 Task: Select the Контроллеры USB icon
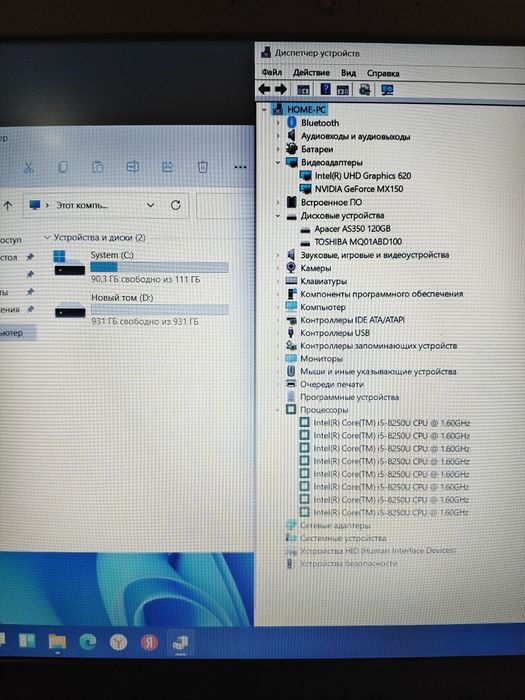(291, 333)
